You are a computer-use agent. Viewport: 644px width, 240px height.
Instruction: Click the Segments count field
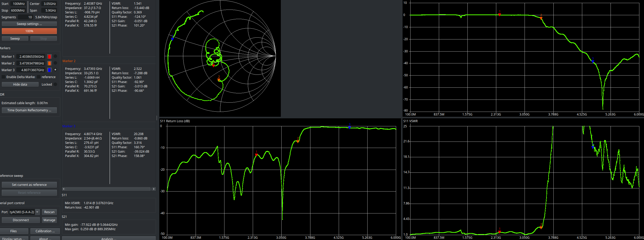[x=25, y=17]
